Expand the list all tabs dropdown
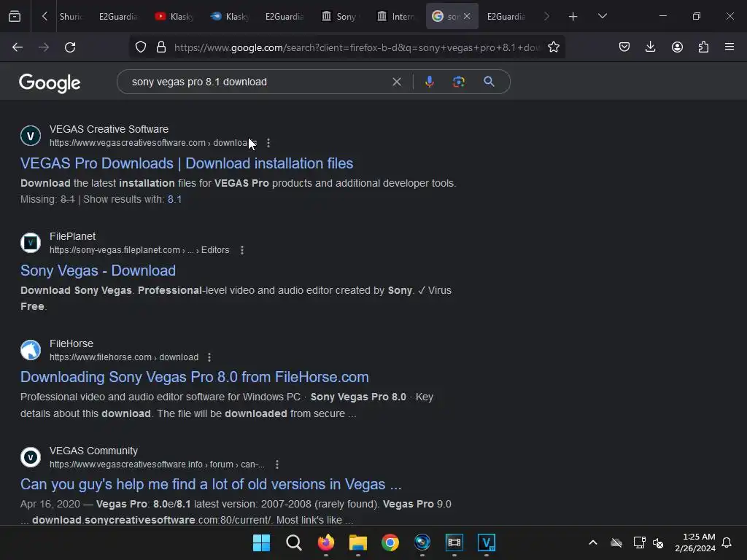The image size is (747, 560). tap(602, 16)
